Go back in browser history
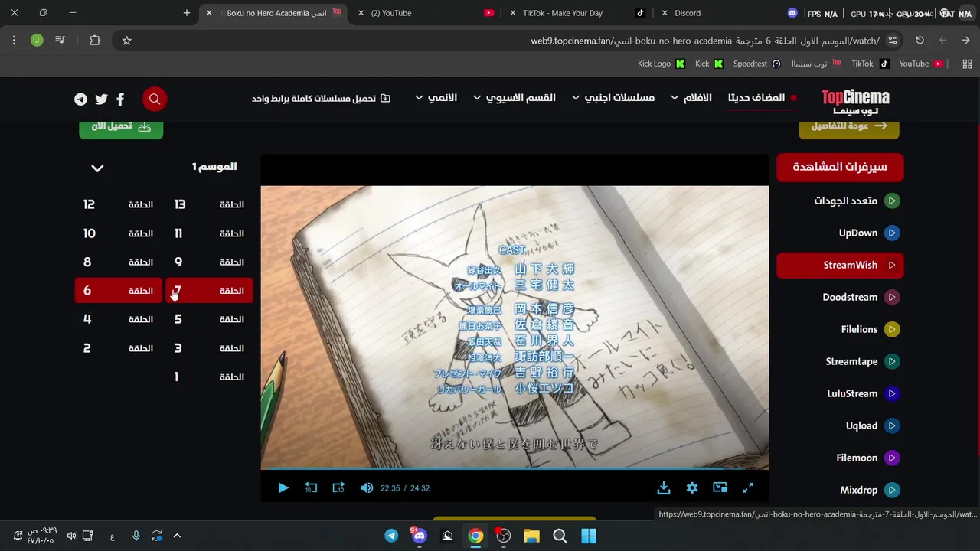This screenshot has height=551, width=980. click(966, 41)
